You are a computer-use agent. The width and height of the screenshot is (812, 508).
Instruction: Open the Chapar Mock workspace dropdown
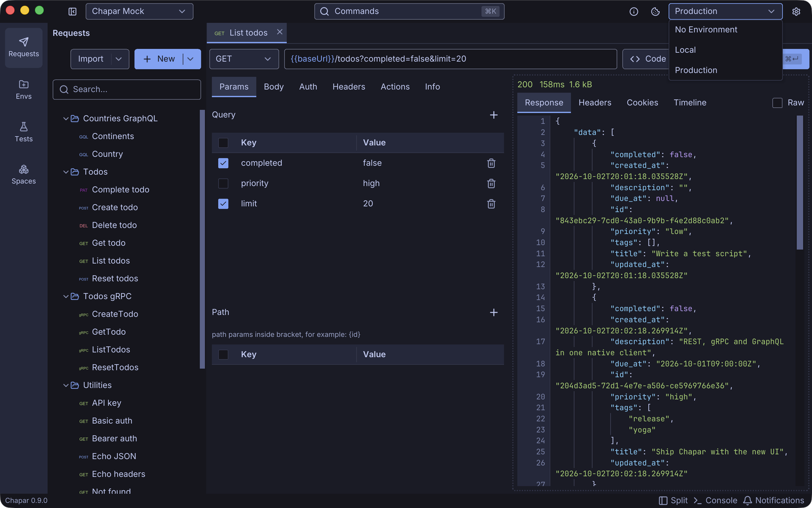pos(139,11)
